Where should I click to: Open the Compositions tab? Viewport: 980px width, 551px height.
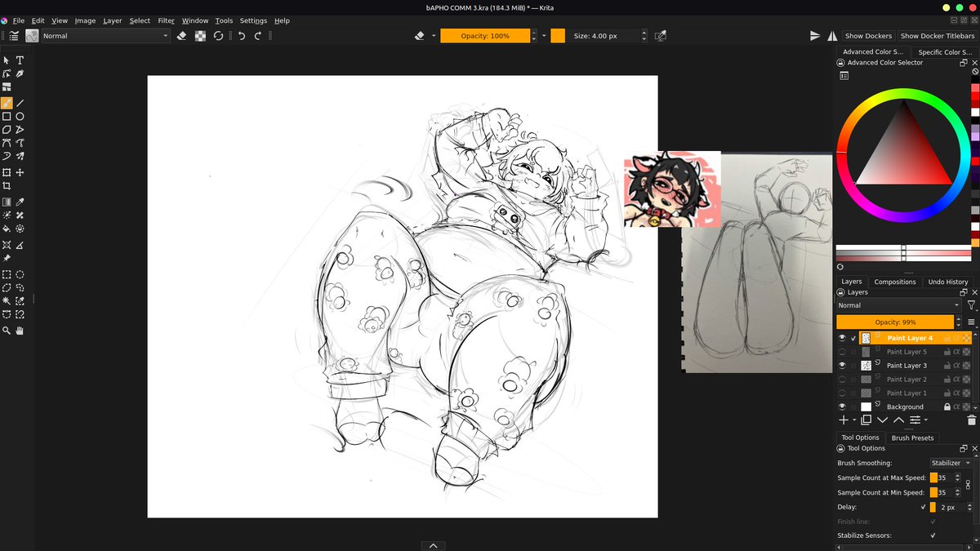pos(895,282)
